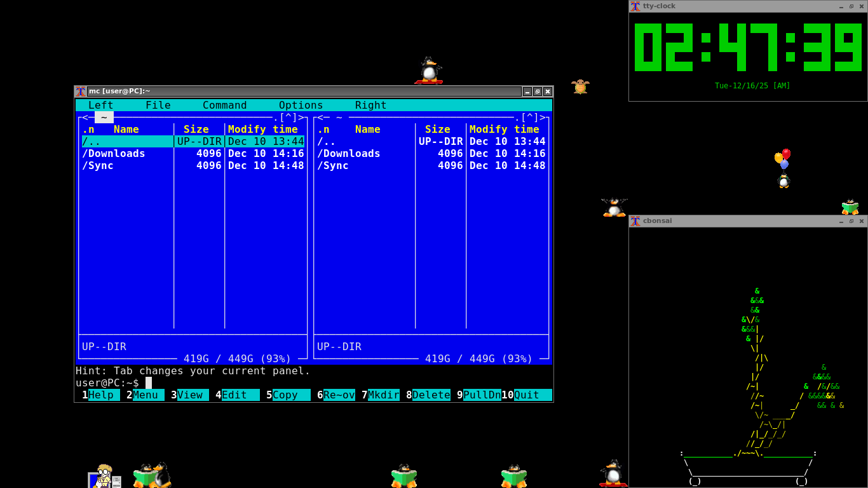Click right panel .n sort indicator
Image resolution: width=868 pixels, height=488 pixels.
click(x=323, y=130)
